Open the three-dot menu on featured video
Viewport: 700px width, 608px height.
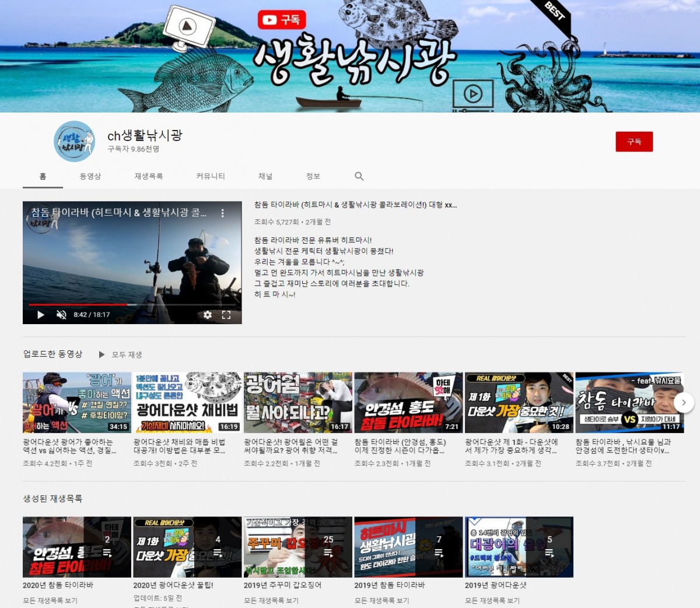point(222,213)
